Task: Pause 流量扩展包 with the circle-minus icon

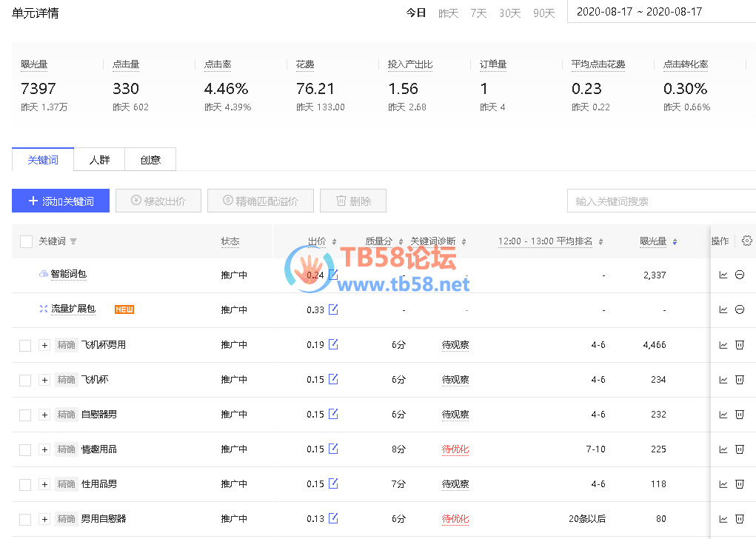Action: (740, 309)
